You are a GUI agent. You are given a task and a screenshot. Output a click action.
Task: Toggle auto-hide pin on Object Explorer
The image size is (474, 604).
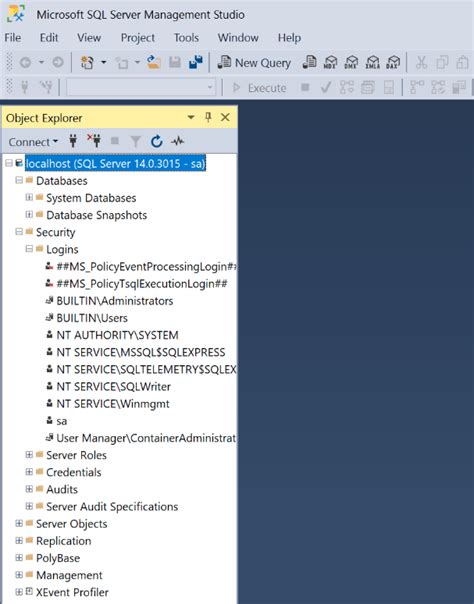pos(208,117)
